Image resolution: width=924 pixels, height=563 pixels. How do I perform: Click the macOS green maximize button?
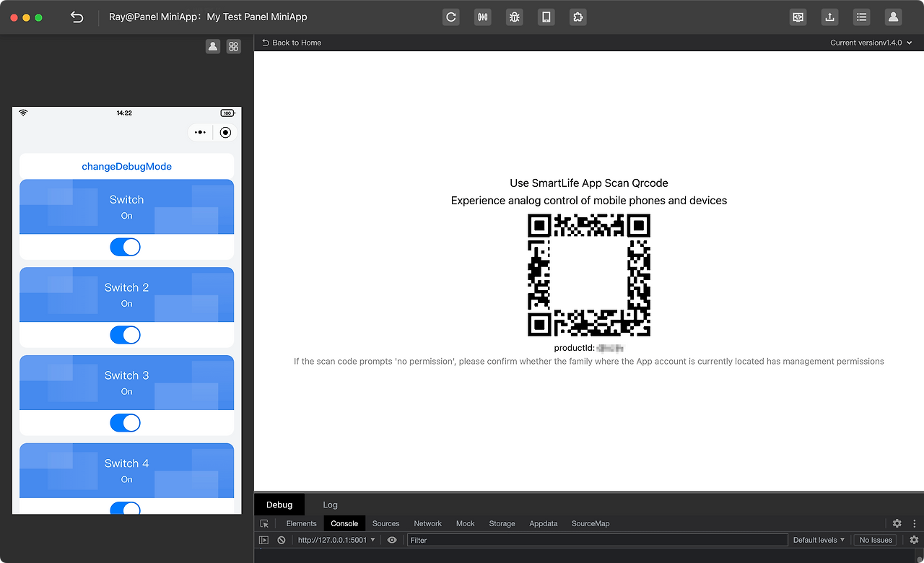(x=39, y=17)
